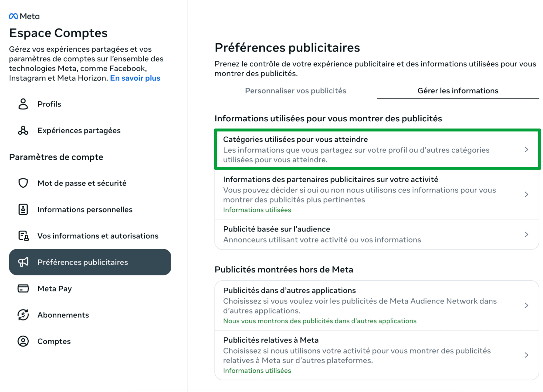
Task: Switch to Personnaliser vos publicités tab
Action: [x=296, y=91]
